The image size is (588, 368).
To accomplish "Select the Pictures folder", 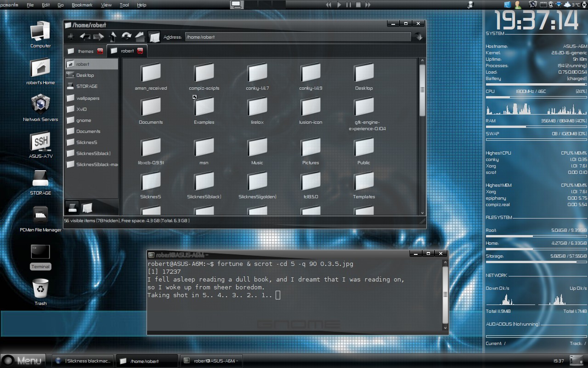I will 311,151.
